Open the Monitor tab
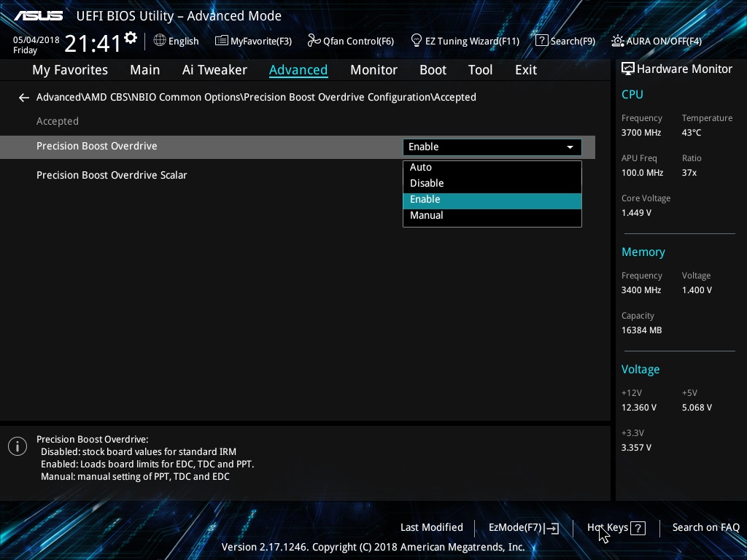 point(373,70)
